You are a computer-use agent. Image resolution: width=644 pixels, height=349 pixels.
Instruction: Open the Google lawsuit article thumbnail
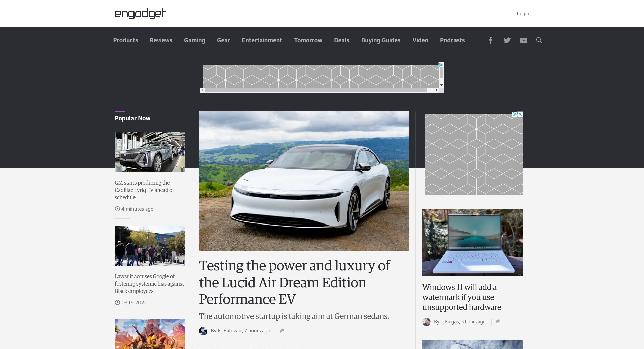(150, 246)
